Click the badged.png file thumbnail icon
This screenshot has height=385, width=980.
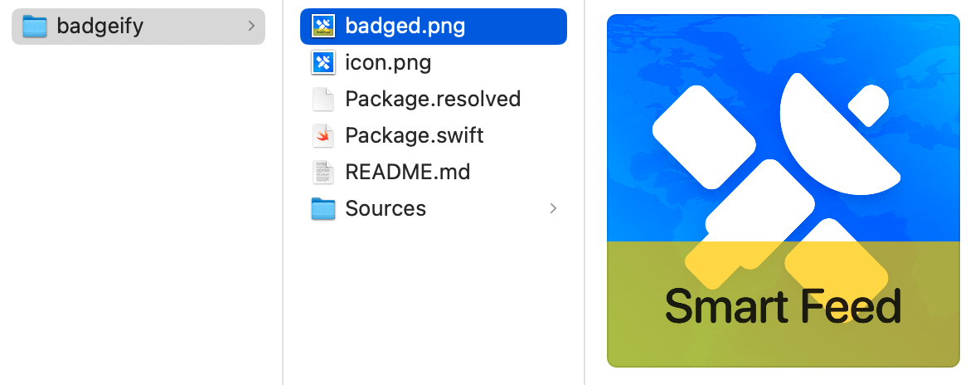click(323, 27)
